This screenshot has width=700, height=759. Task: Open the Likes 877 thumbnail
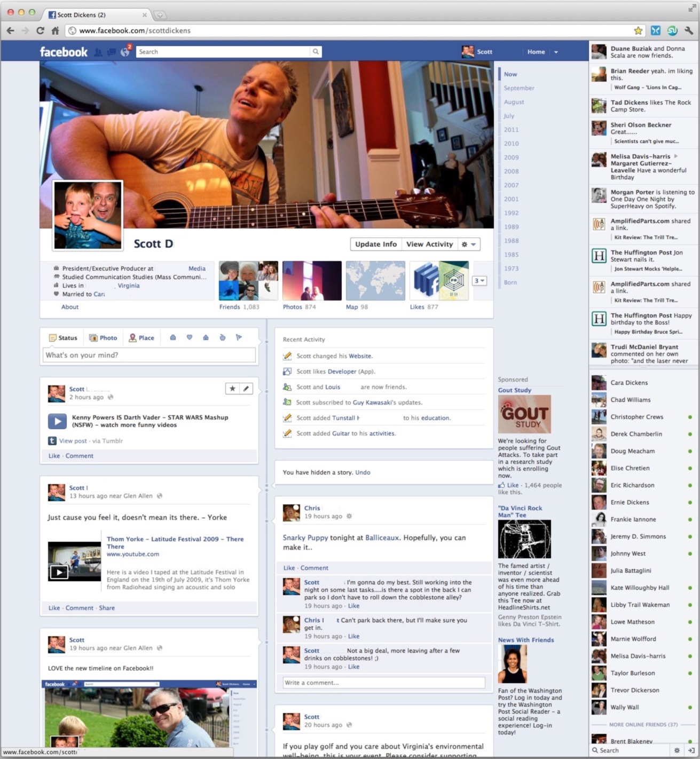pyautogui.click(x=439, y=281)
